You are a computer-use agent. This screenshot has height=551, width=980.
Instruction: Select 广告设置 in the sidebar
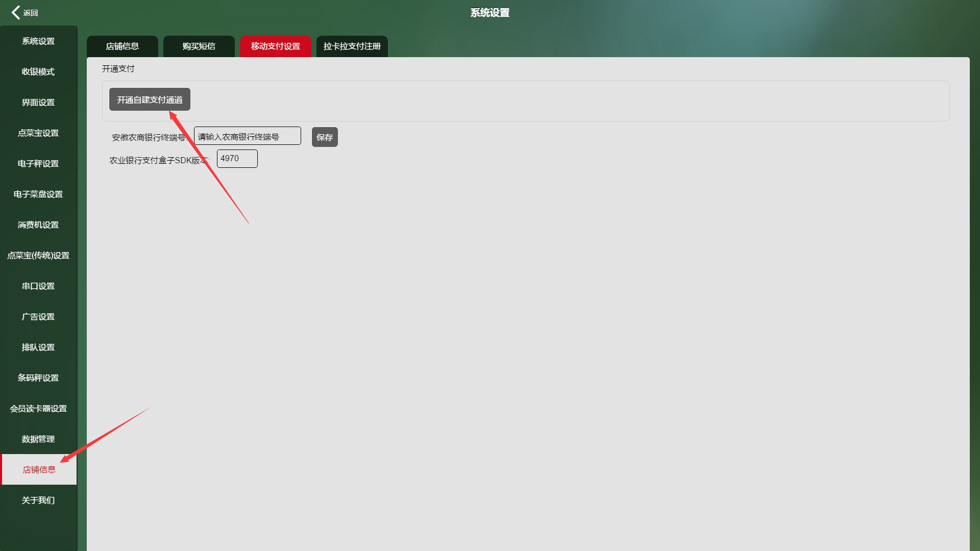click(38, 317)
